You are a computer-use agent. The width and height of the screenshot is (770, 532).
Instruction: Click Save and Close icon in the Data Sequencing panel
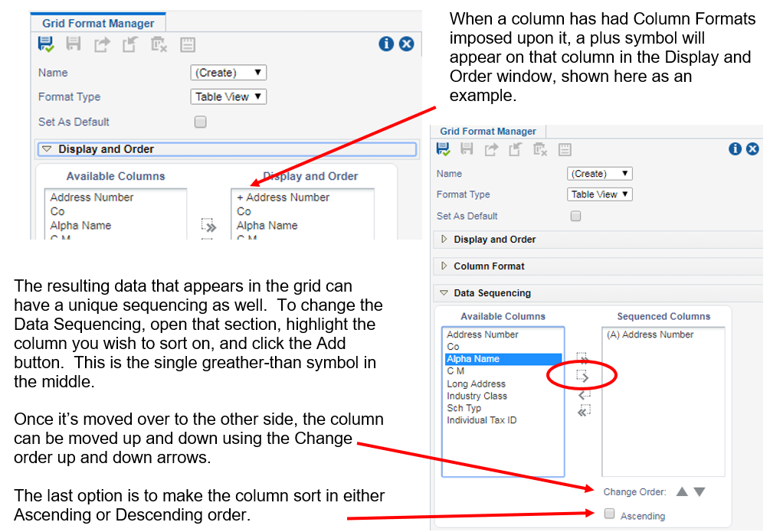(x=444, y=149)
